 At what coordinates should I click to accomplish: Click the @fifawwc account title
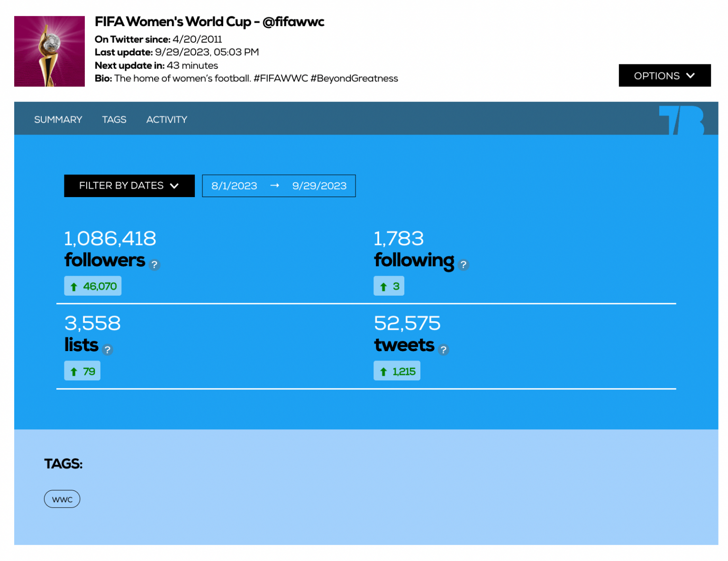click(x=210, y=22)
